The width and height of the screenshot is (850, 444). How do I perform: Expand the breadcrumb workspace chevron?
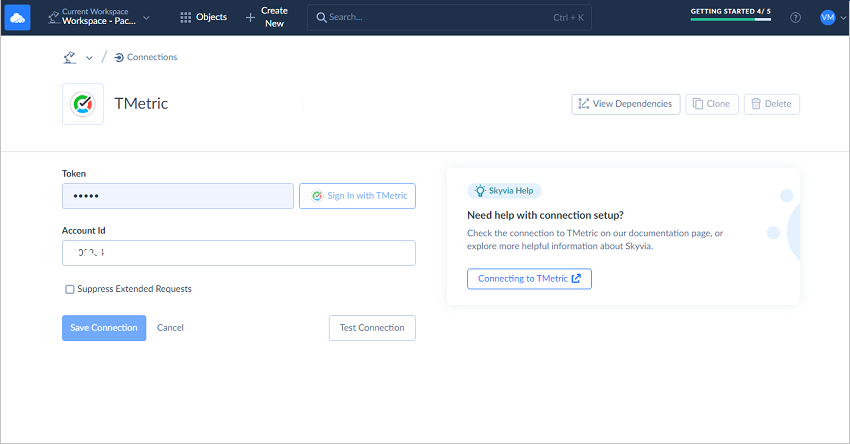(89, 57)
